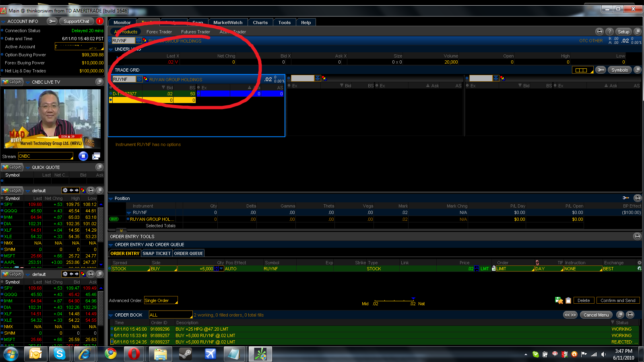Open Trade Grid wrench settings
This screenshot has height=362, width=644.
coord(601,70)
